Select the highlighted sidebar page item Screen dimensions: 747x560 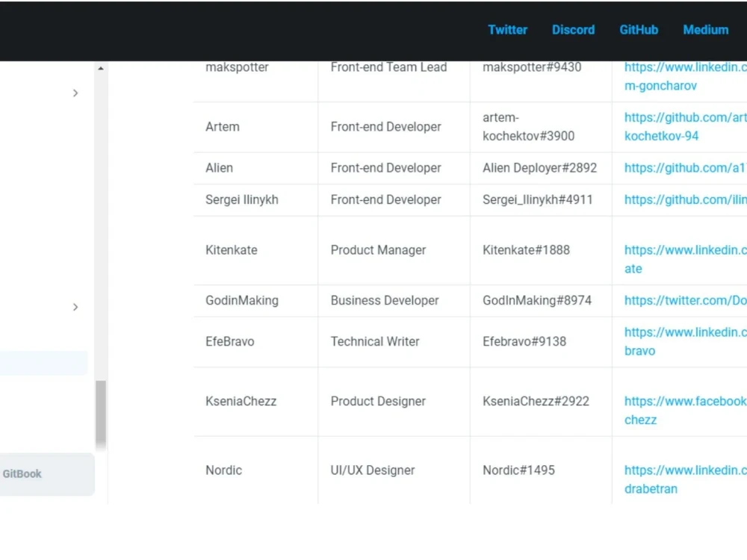tap(43, 363)
